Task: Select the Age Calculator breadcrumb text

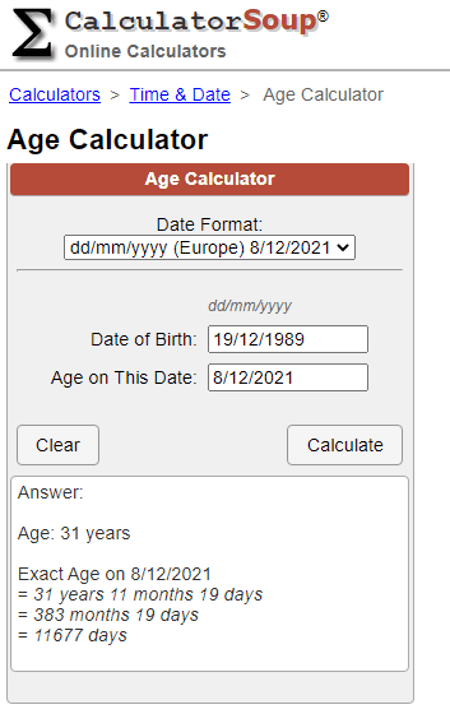Action: [x=323, y=95]
